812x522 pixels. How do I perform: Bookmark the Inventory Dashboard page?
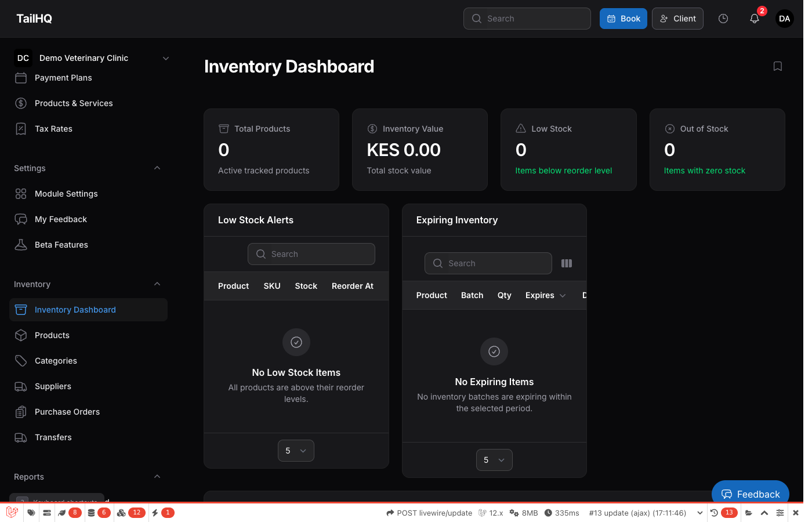pyautogui.click(x=778, y=67)
